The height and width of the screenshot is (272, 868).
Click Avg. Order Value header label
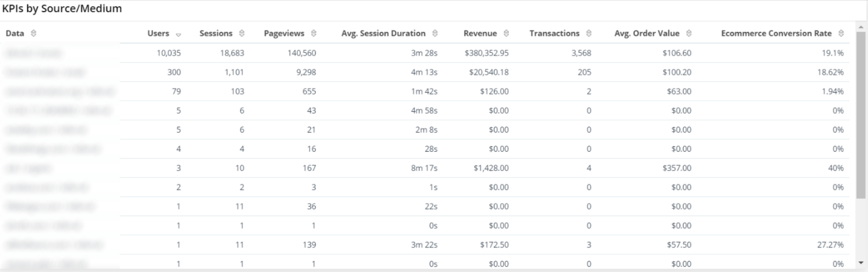coord(647,33)
